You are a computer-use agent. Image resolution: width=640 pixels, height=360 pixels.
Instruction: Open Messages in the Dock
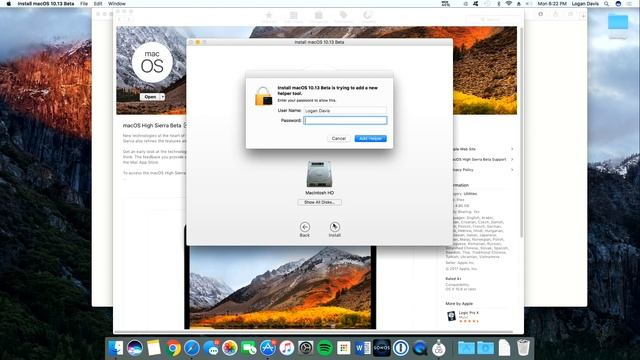(x=211, y=348)
